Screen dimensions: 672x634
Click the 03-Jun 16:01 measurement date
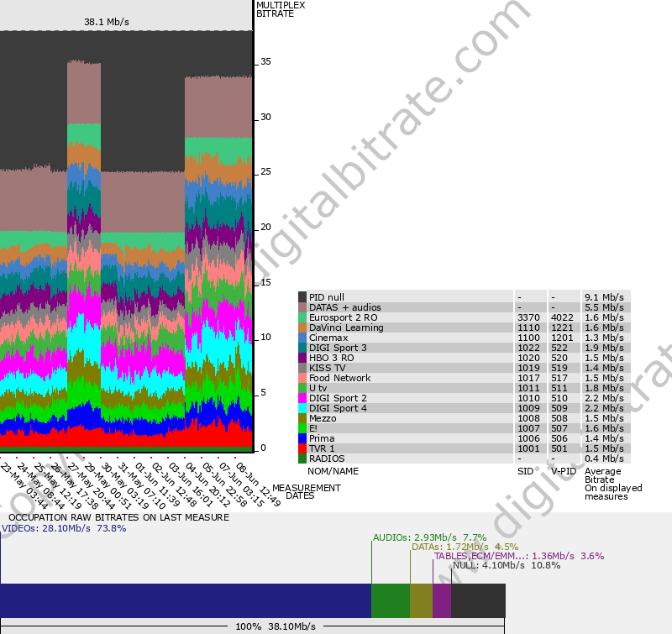pyautogui.click(x=191, y=485)
